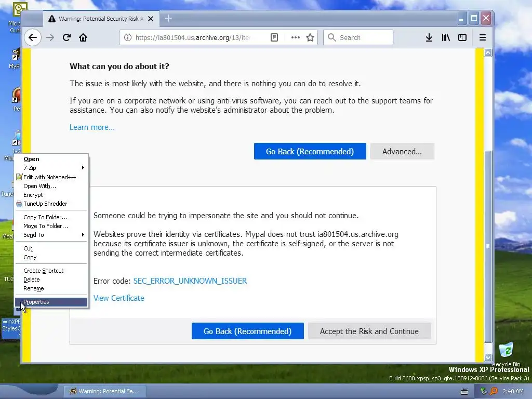Select Open With... in context menu

(51, 186)
